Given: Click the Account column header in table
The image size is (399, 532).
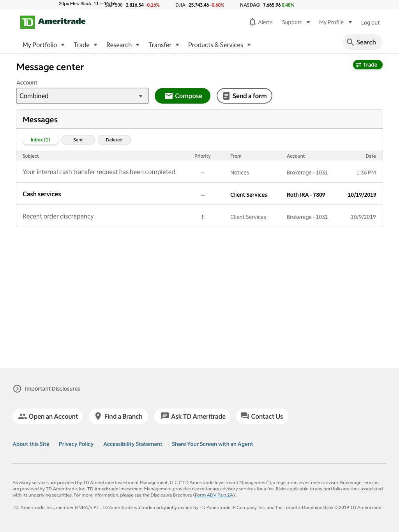Looking at the screenshot, I should click(x=296, y=156).
